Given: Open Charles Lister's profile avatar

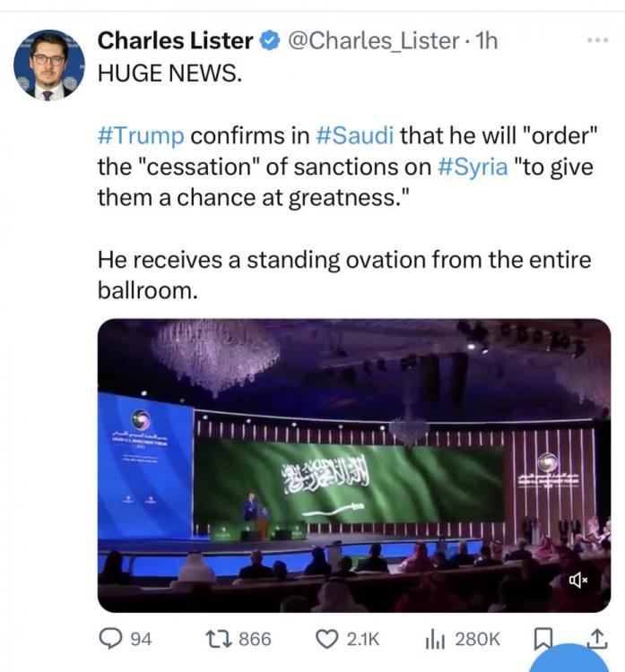Looking at the screenshot, I should 48,65.
